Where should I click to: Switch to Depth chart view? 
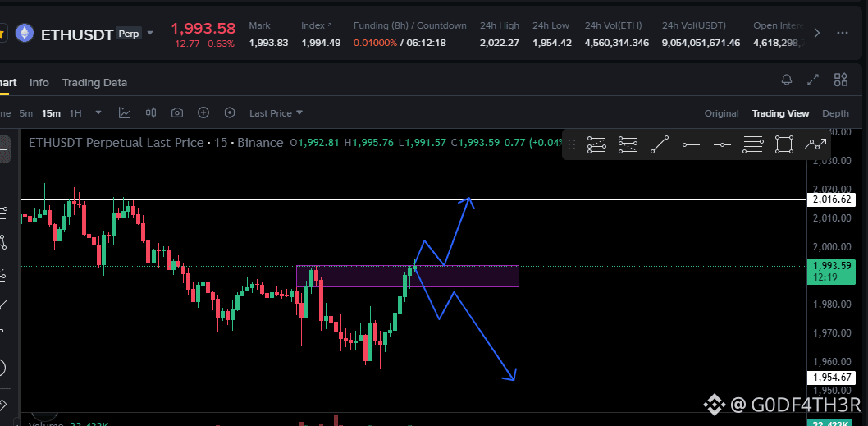tap(835, 113)
